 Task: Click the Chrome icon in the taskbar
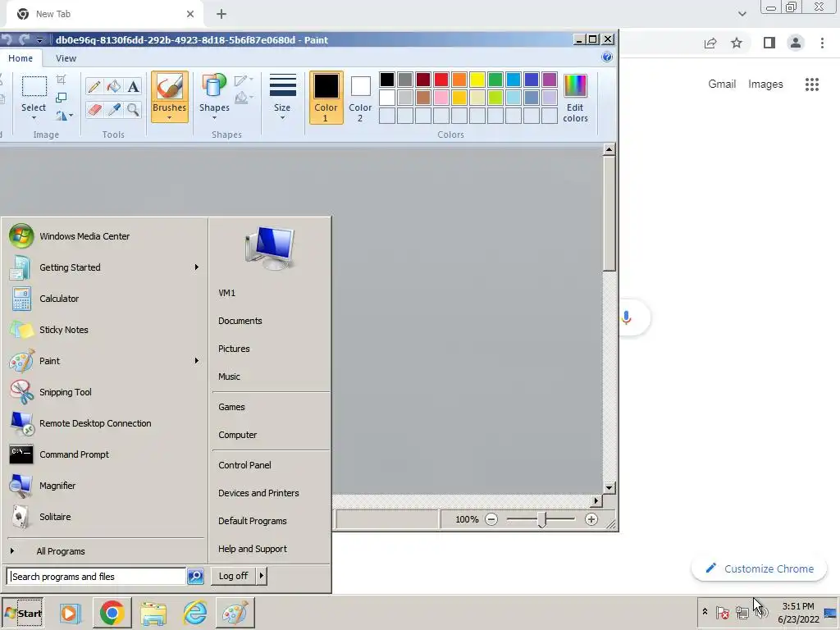pos(112,613)
